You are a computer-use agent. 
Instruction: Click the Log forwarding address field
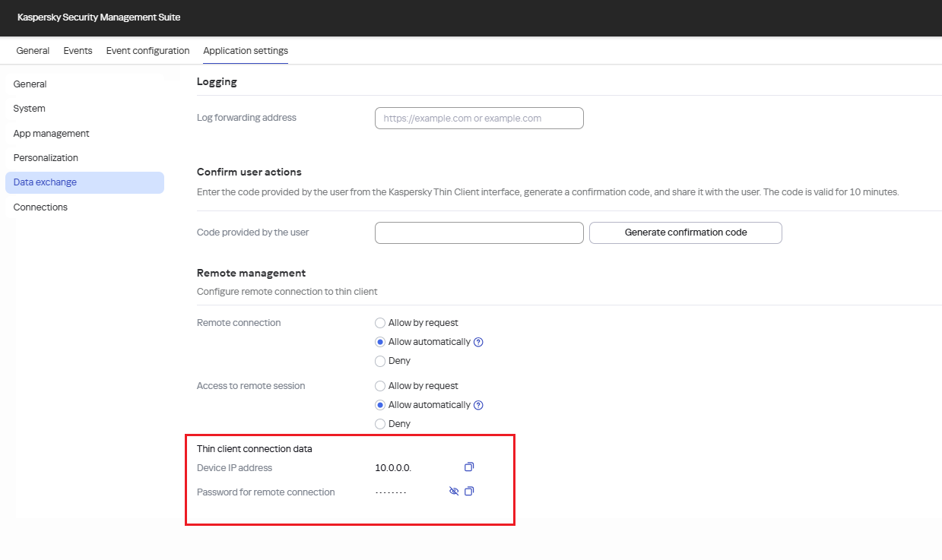tap(478, 118)
